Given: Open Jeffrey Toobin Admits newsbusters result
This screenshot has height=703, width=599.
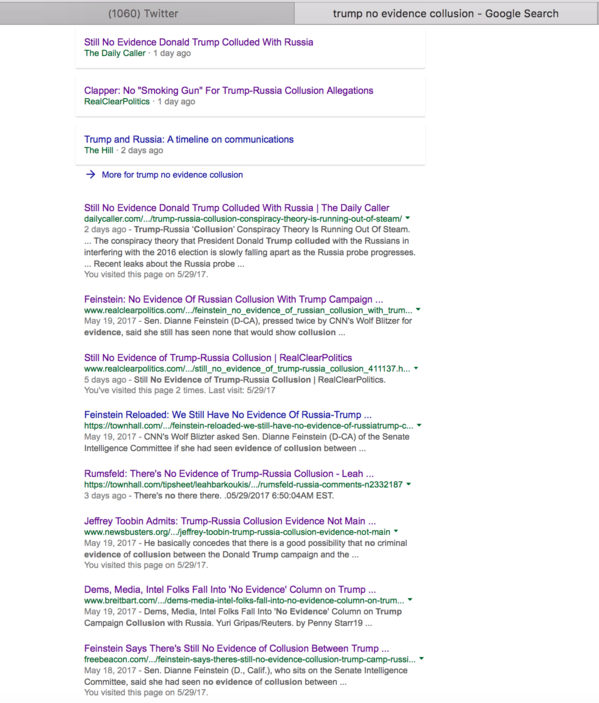Looking at the screenshot, I should point(230,521).
